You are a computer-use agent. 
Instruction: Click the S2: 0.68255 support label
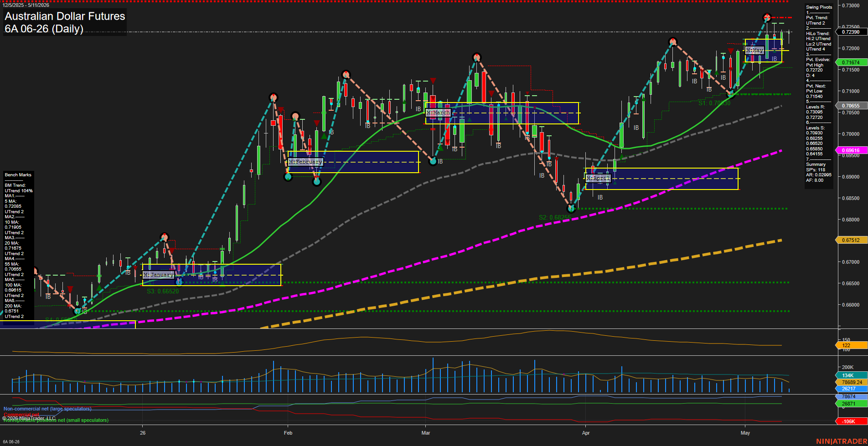pos(555,217)
